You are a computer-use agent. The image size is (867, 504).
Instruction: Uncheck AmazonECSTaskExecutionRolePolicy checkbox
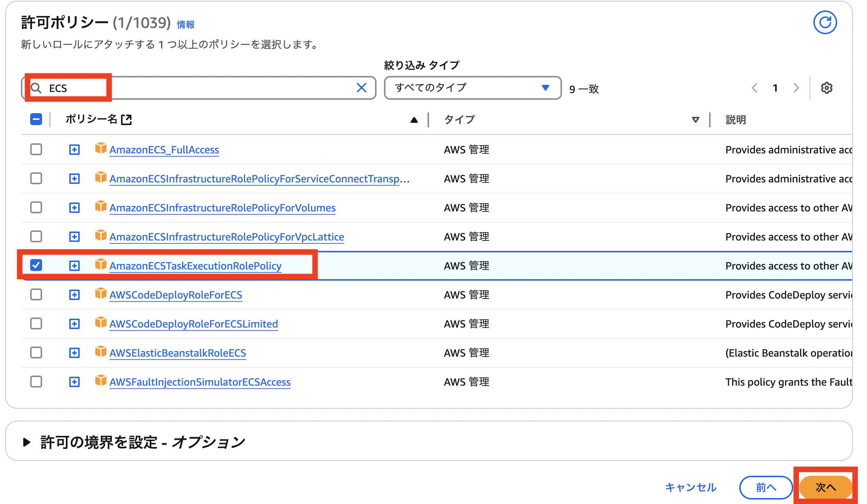click(36, 265)
